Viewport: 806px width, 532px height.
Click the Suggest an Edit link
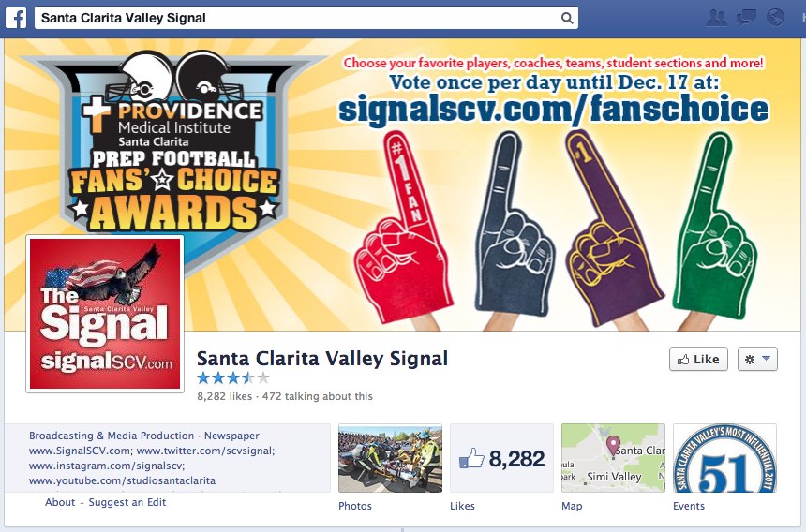[127, 502]
